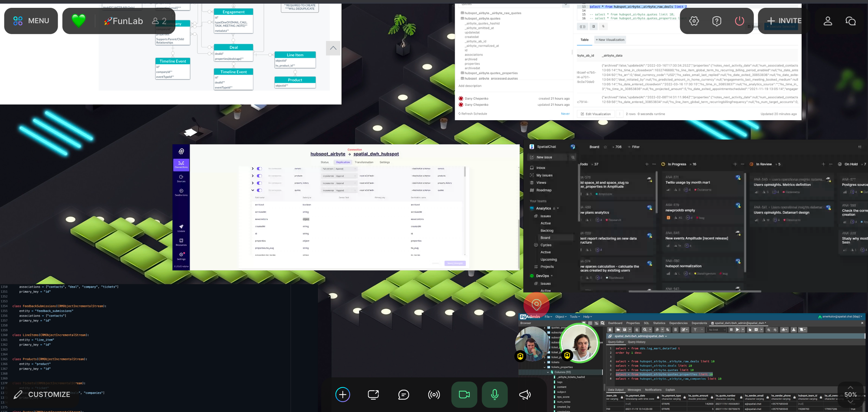The width and height of the screenshot is (868, 412).
Task: Click the hubspot_airbyte source link
Action: (x=328, y=154)
